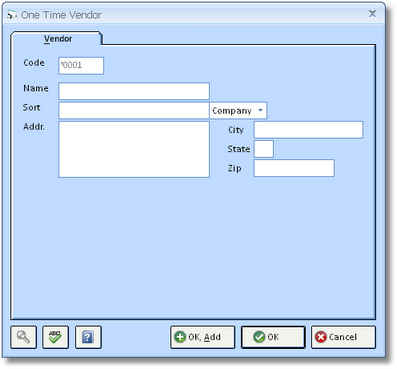
Task: Click the Code label
Action: pyautogui.click(x=34, y=63)
